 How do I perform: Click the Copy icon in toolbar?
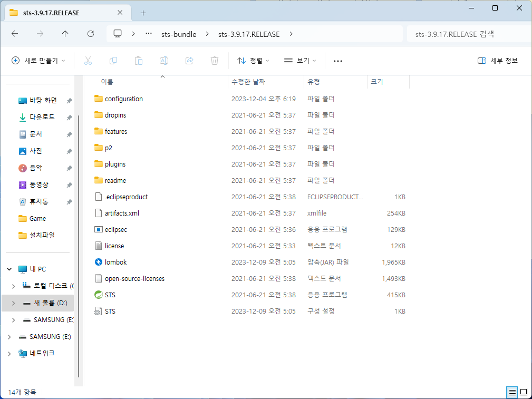coord(113,61)
